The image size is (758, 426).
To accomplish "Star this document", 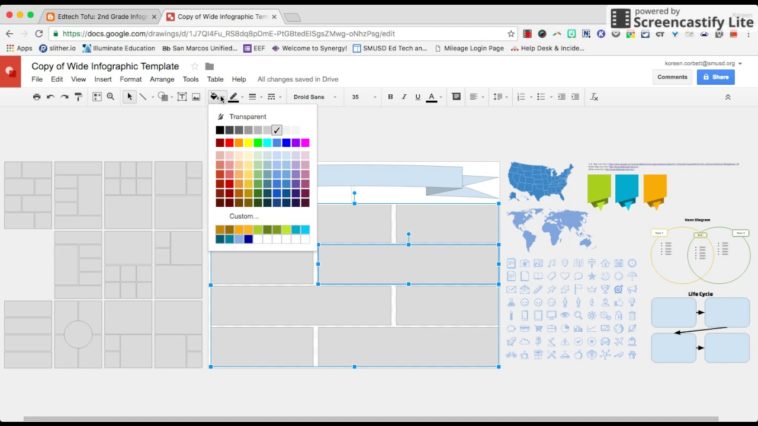I will click(195, 67).
